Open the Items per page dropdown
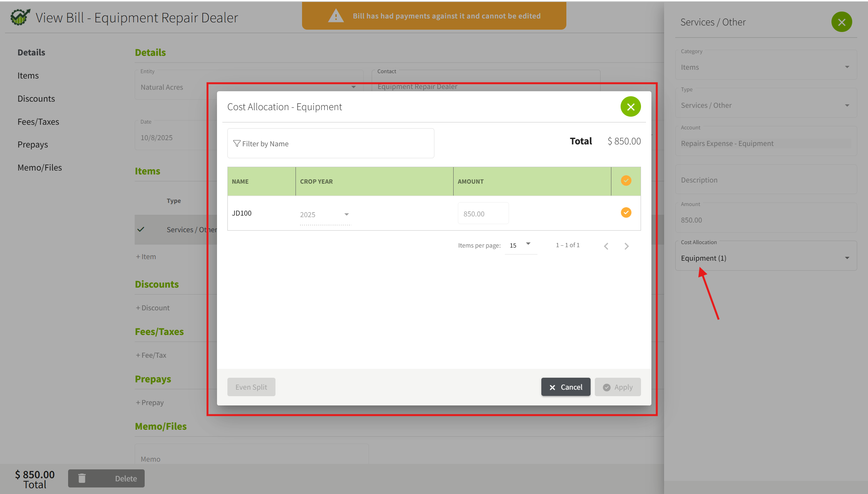This screenshot has width=868, height=494. pos(520,245)
